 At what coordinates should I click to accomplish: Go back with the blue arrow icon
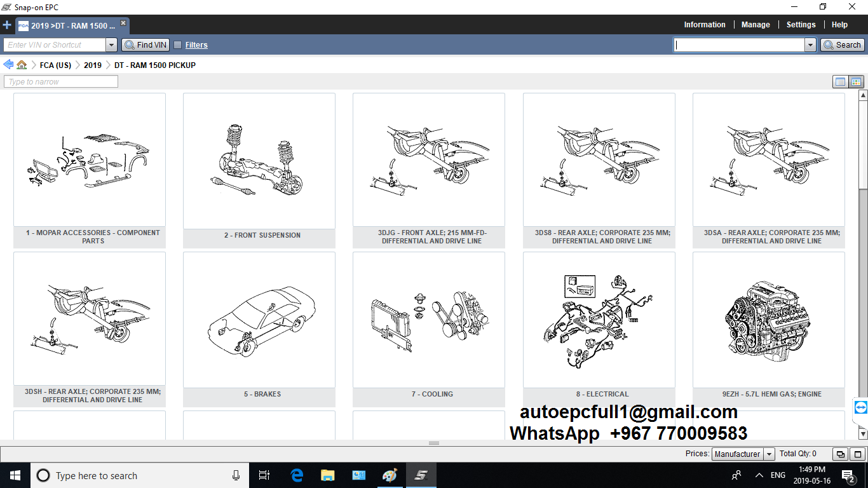click(x=8, y=65)
